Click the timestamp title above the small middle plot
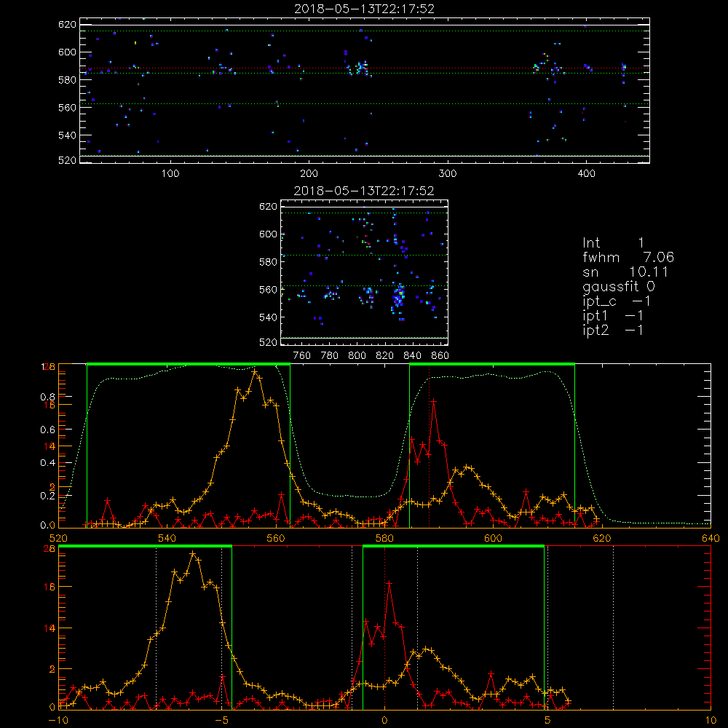 [364, 191]
